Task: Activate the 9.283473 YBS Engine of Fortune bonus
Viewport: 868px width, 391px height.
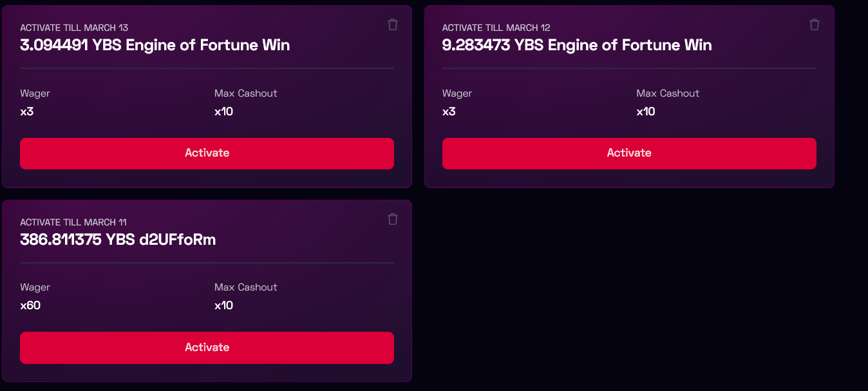Action: [x=629, y=153]
